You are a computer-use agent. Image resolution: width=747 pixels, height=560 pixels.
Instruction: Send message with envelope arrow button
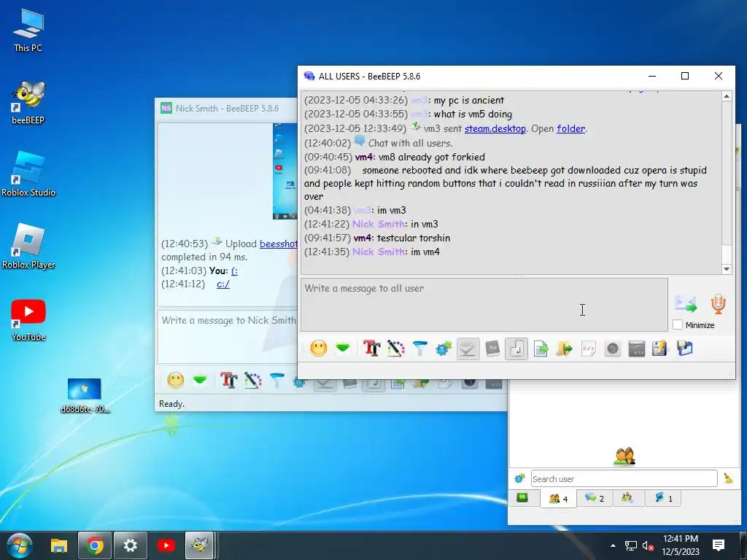(686, 304)
